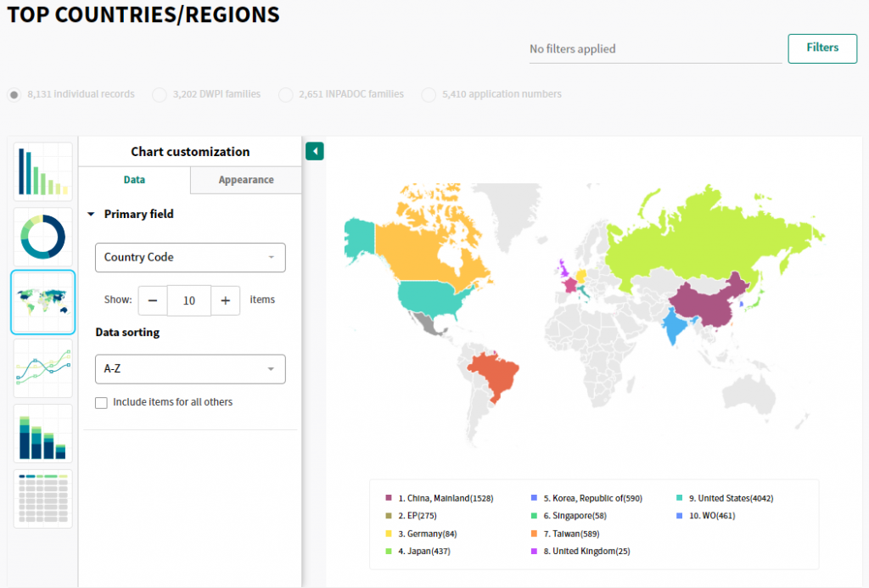Viewport: 869px width, 588px height.
Task: Click China, Mainland legend color swatch
Action: point(389,498)
